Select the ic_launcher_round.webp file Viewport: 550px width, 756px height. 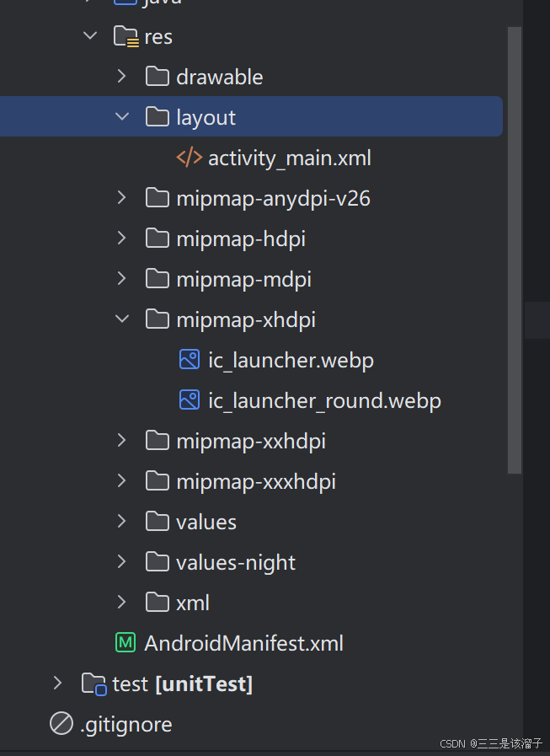pos(324,400)
